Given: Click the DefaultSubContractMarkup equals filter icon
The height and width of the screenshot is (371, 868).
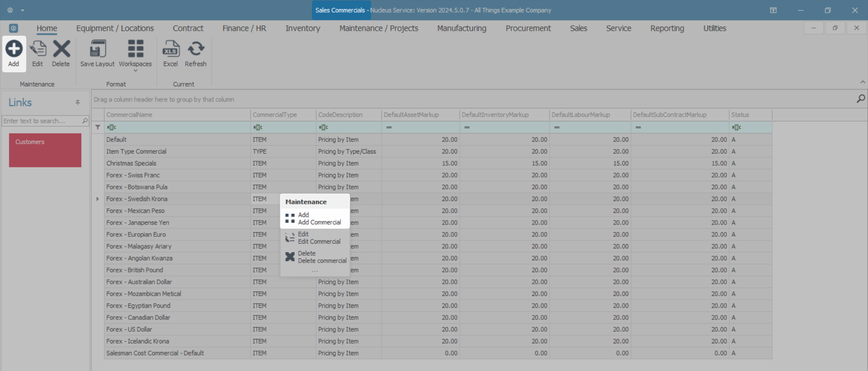Looking at the screenshot, I should tap(638, 127).
